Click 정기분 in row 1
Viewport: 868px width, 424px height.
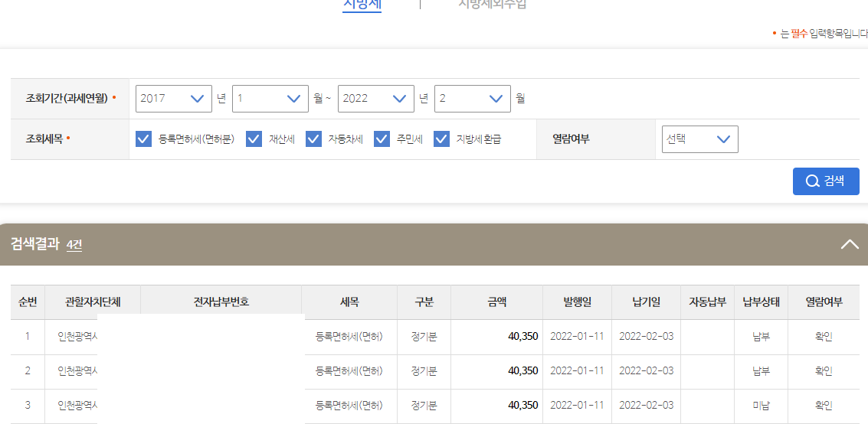point(424,336)
